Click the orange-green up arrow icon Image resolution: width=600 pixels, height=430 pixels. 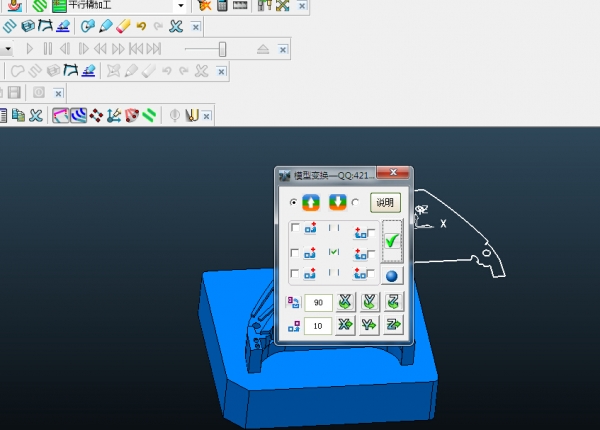pos(311,202)
